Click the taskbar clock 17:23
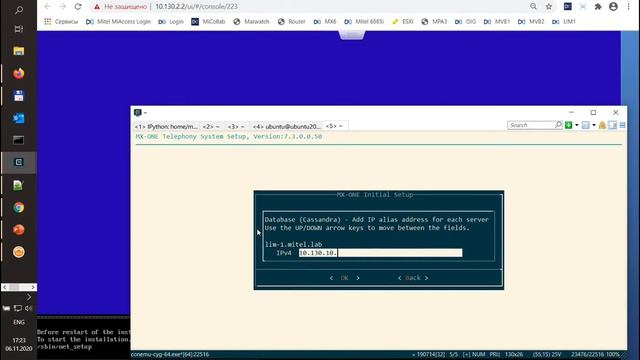The width and height of the screenshot is (640, 360). (19, 340)
